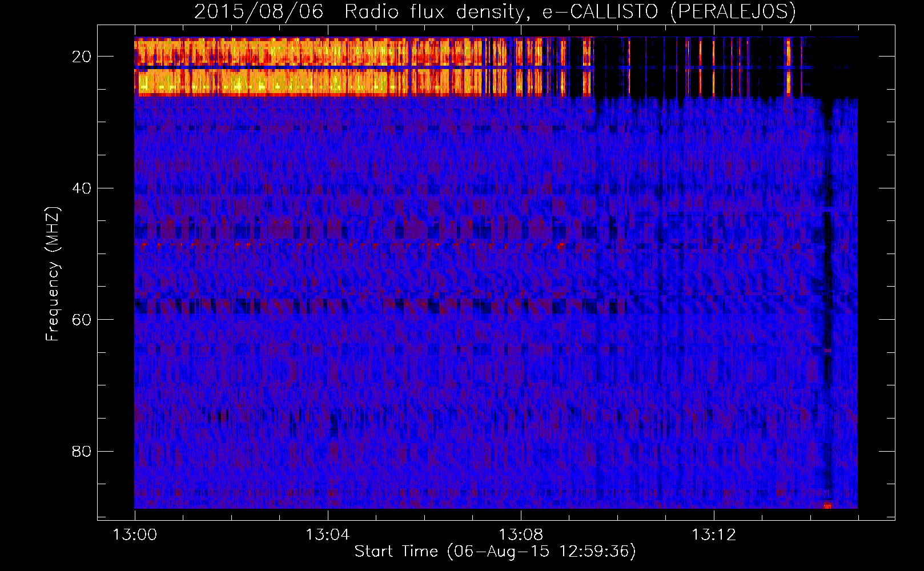Click the 13:00 time tick label
924x571 pixels.
(x=135, y=535)
